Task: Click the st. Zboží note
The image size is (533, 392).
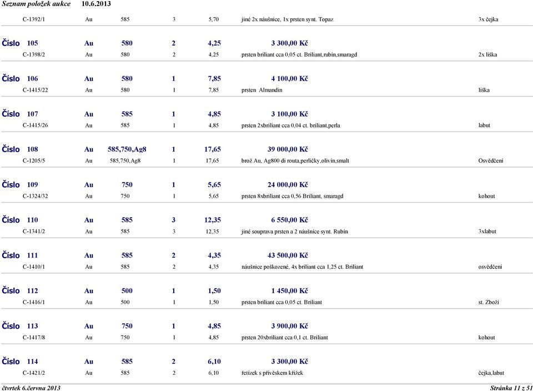Action: 489,302
